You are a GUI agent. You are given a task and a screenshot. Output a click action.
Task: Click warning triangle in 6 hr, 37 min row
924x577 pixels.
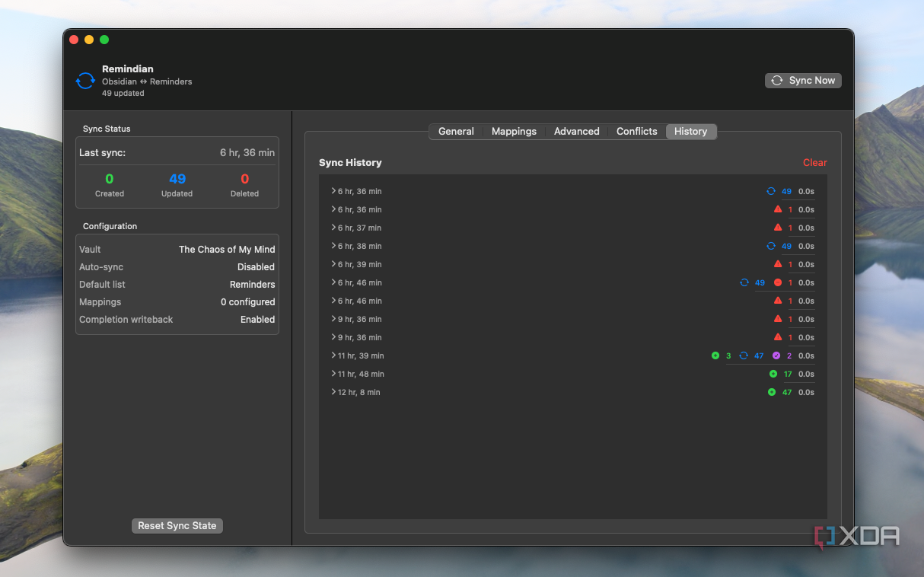(x=778, y=228)
